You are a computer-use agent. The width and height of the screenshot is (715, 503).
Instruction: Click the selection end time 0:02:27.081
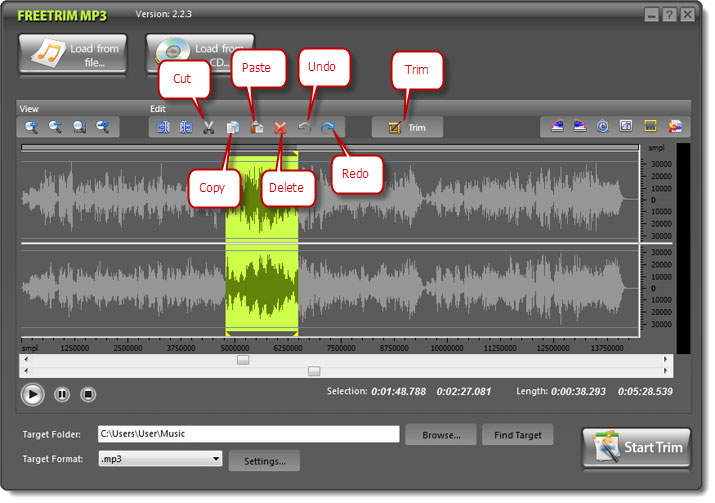click(463, 392)
